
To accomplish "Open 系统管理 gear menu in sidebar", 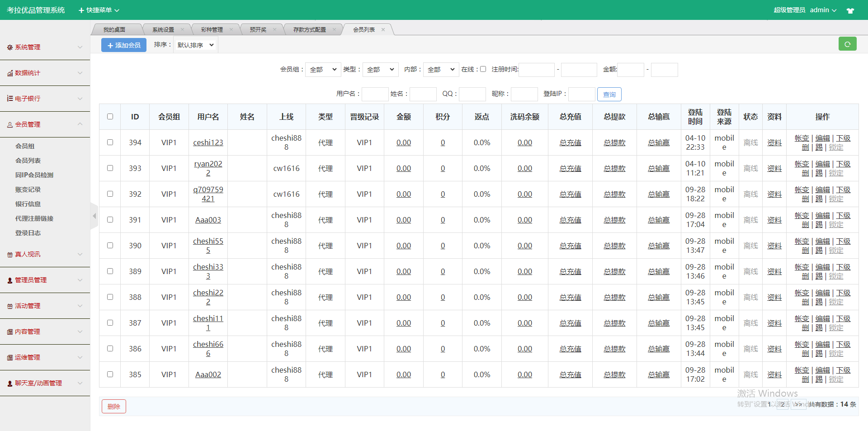I will coord(44,47).
